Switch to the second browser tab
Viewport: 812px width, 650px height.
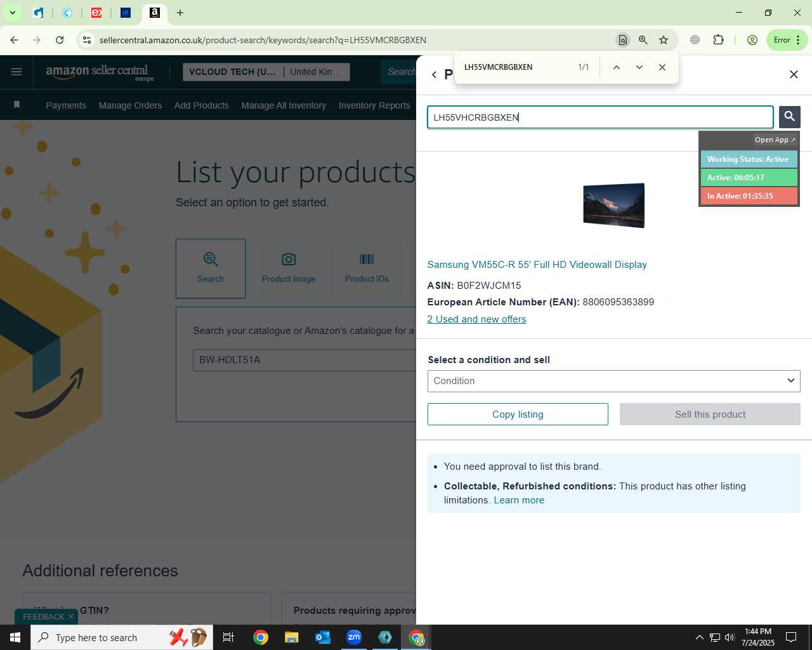(x=67, y=13)
